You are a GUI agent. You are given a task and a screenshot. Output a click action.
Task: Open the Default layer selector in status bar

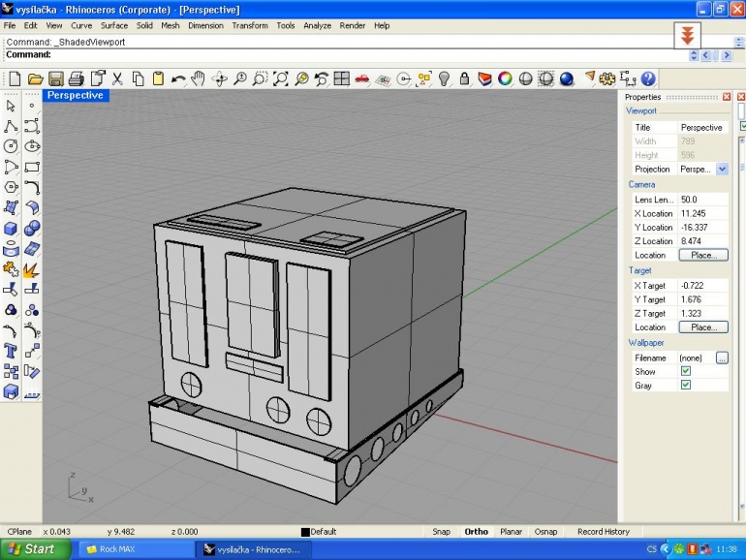319,532
